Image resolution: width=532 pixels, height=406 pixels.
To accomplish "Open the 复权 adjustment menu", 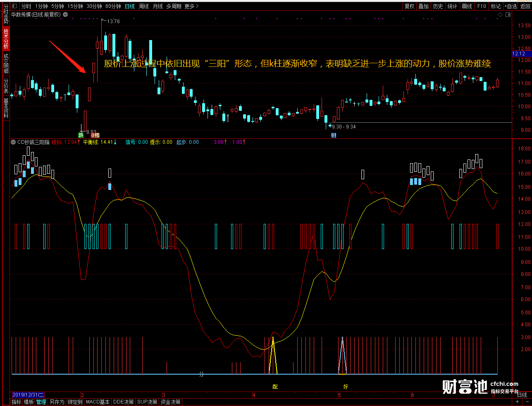I will tap(410, 6).
